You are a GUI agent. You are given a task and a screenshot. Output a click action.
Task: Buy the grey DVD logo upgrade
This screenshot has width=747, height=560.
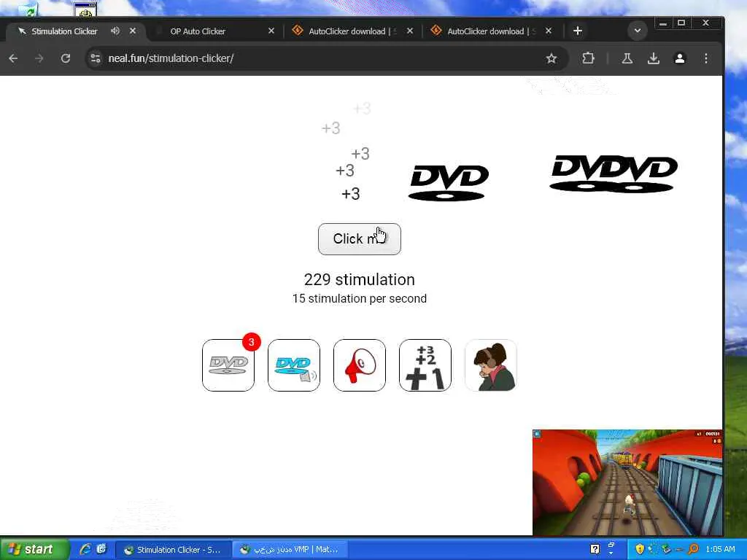pyautogui.click(x=228, y=365)
